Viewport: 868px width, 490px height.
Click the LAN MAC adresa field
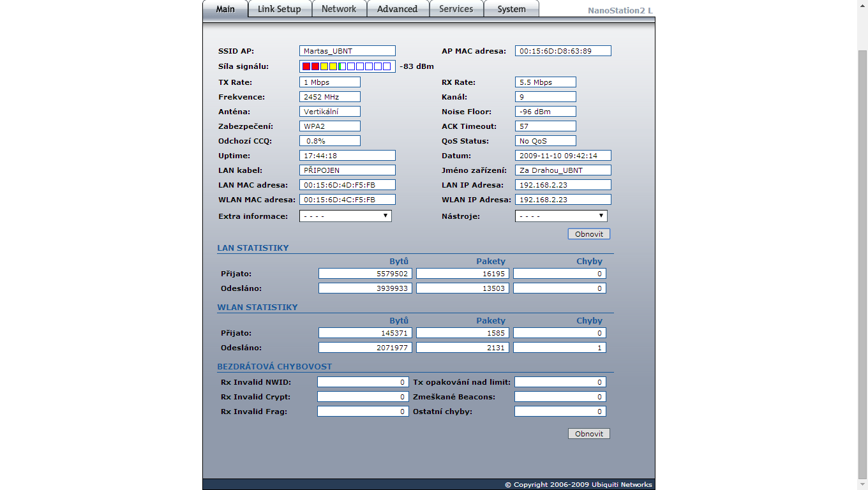(x=347, y=185)
